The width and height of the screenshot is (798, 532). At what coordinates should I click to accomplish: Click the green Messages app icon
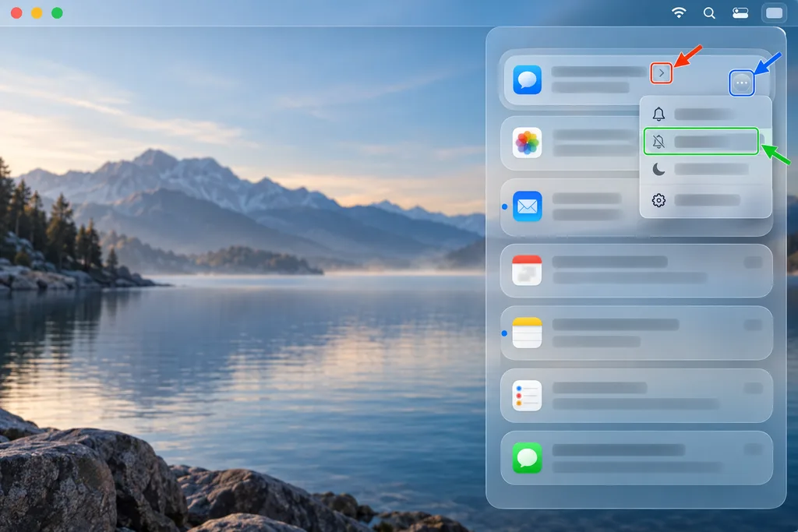point(527,458)
